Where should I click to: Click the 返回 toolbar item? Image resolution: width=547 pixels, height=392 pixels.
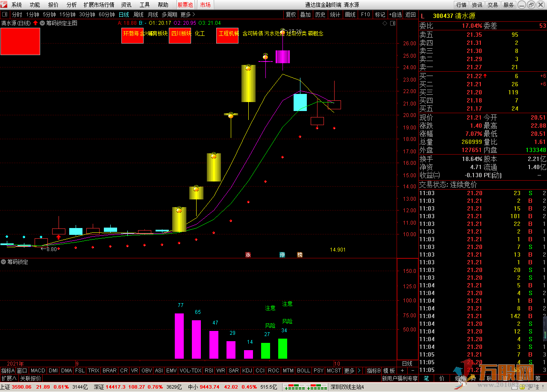[411, 15]
